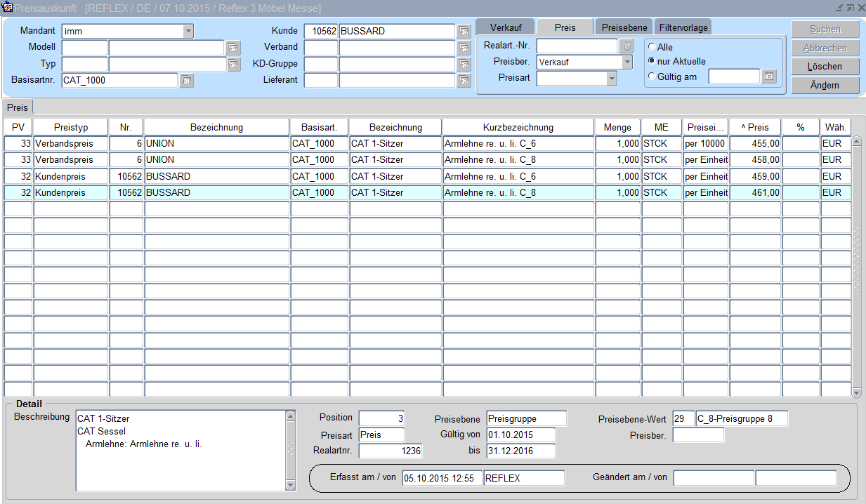Open calendar icon next to Gültig am
Screen dimensions: 866x504
point(769,77)
